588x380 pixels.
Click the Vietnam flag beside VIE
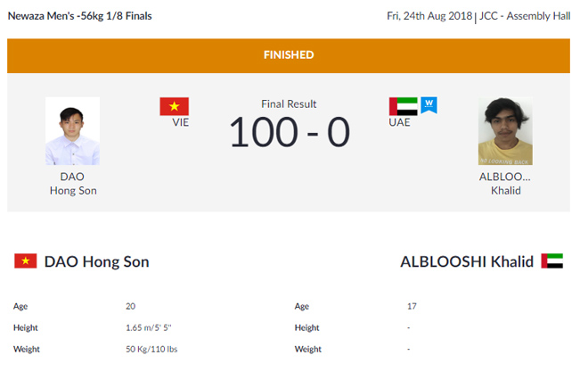(x=174, y=106)
